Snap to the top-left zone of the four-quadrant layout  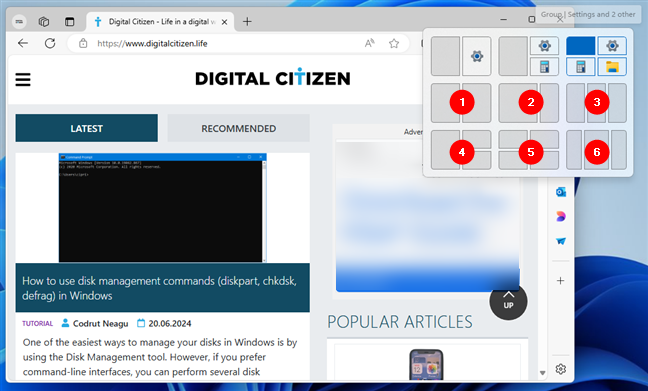513,140
